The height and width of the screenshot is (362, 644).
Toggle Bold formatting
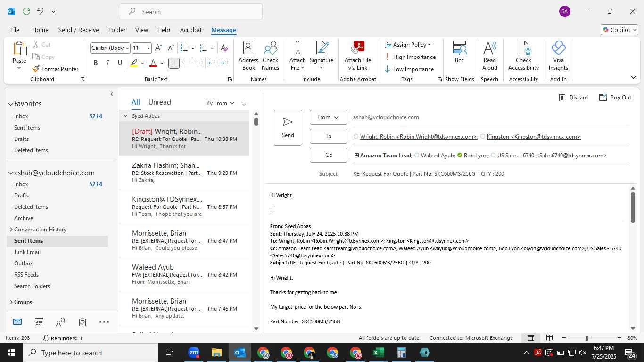point(96,63)
